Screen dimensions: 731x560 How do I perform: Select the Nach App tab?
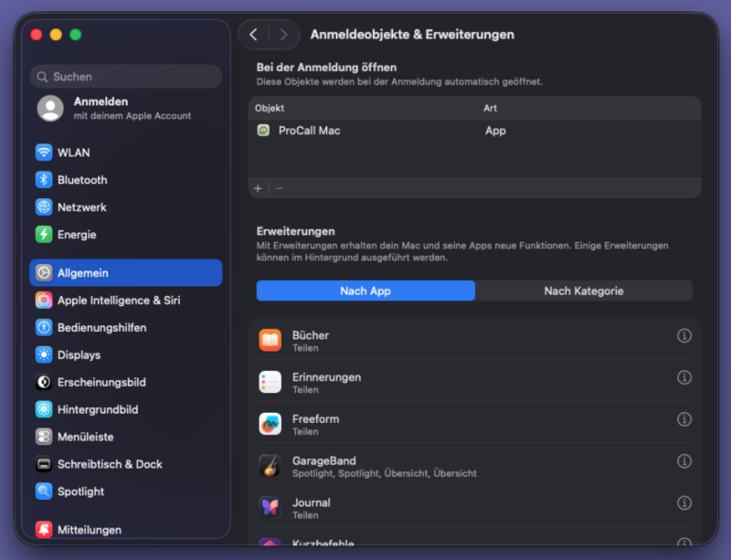pos(365,291)
